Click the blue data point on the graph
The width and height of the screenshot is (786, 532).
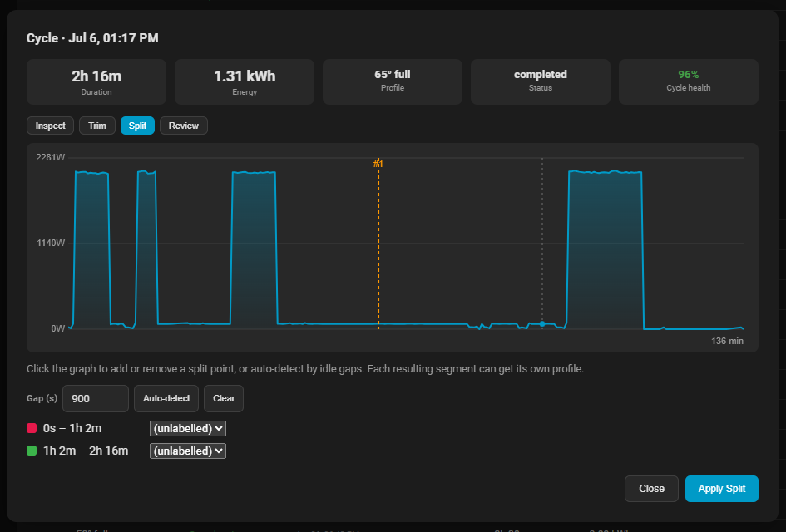click(x=542, y=324)
